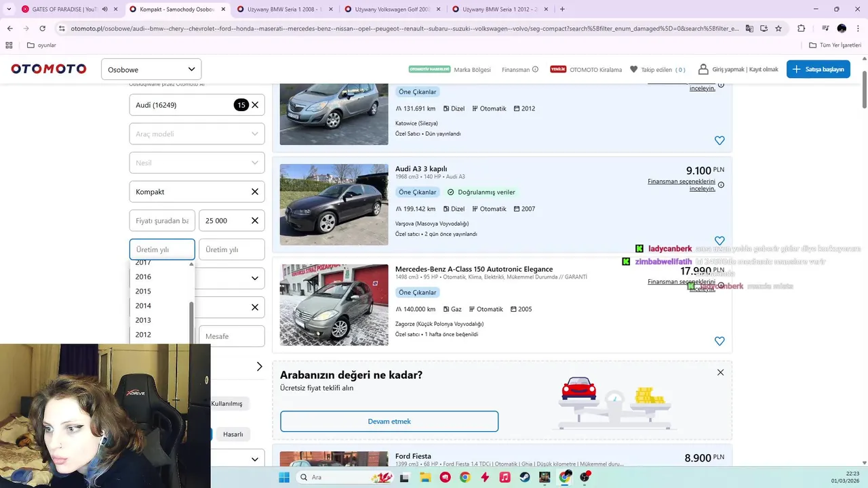Open Steam from the taskbar
Image resolution: width=868 pixels, height=488 pixels.
coord(525,477)
